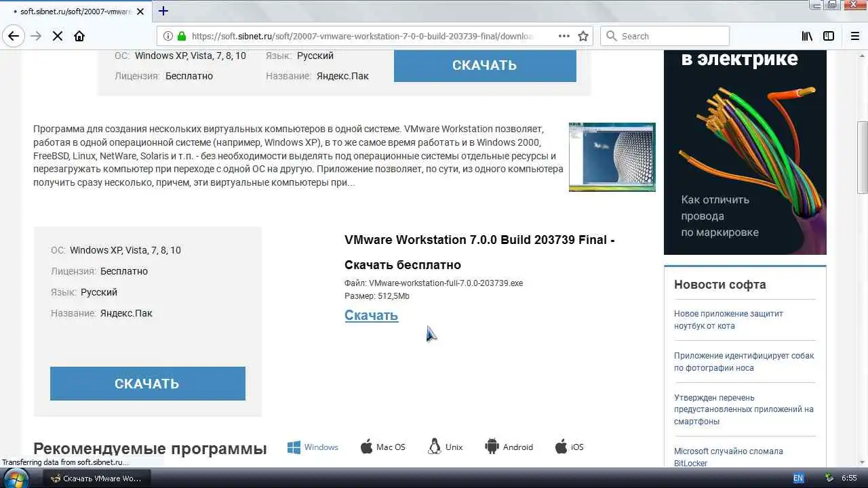Click file name 'VMware-workstation-full-7.0.0-203739.exe'
The height and width of the screenshot is (488, 868).
[446, 283]
